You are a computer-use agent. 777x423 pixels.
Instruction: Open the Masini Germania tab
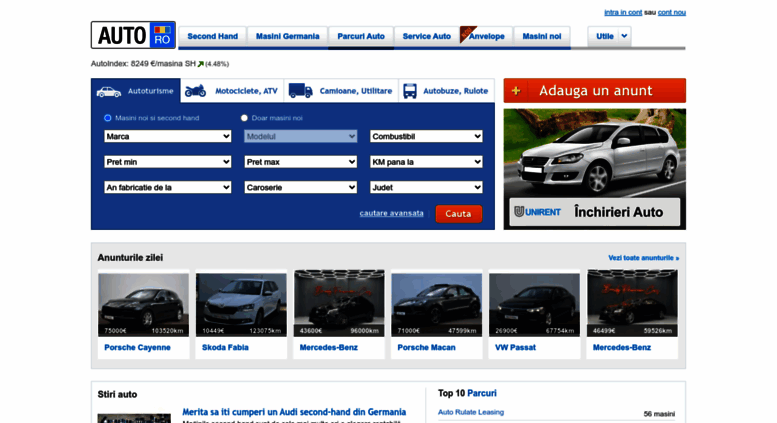click(x=287, y=36)
